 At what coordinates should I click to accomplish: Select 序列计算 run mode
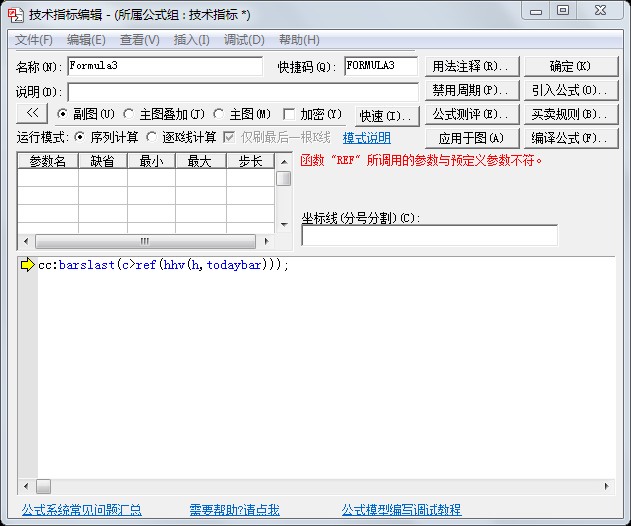(80, 137)
